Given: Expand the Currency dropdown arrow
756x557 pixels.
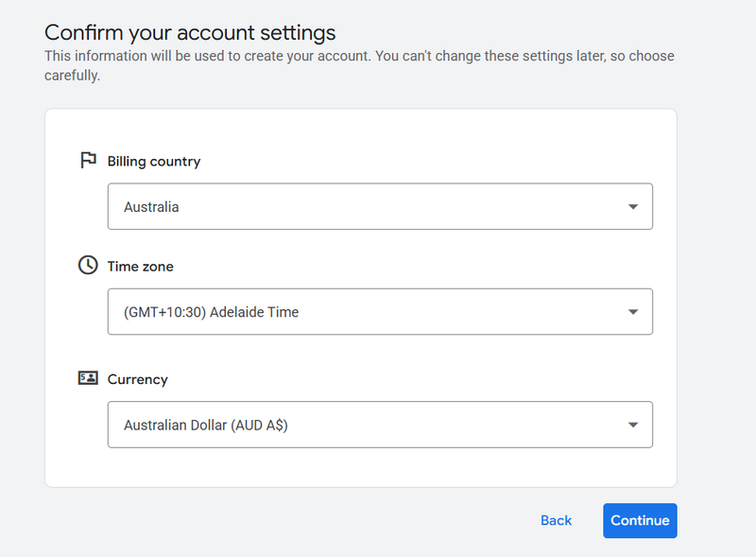Looking at the screenshot, I should click(633, 426).
